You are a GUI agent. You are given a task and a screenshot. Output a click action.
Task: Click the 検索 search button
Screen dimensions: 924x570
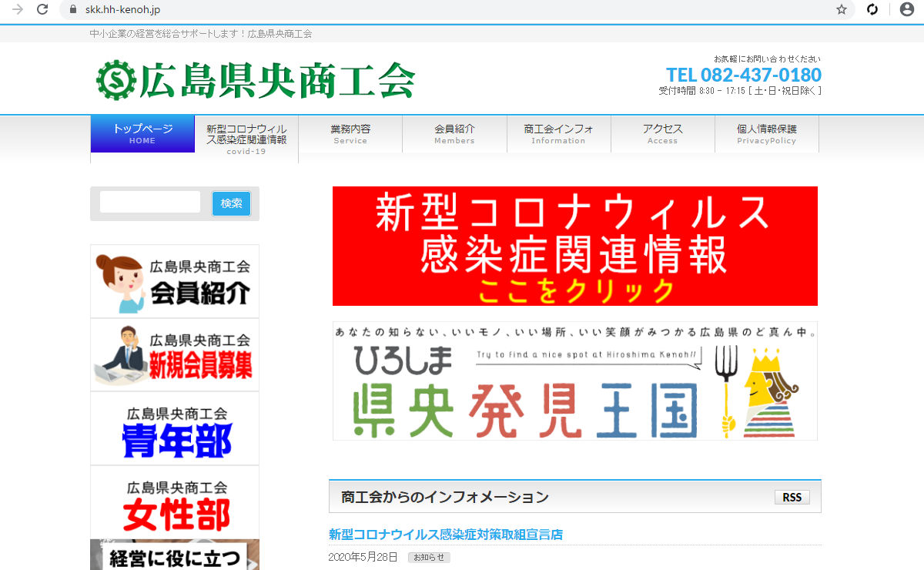point(231,203)
